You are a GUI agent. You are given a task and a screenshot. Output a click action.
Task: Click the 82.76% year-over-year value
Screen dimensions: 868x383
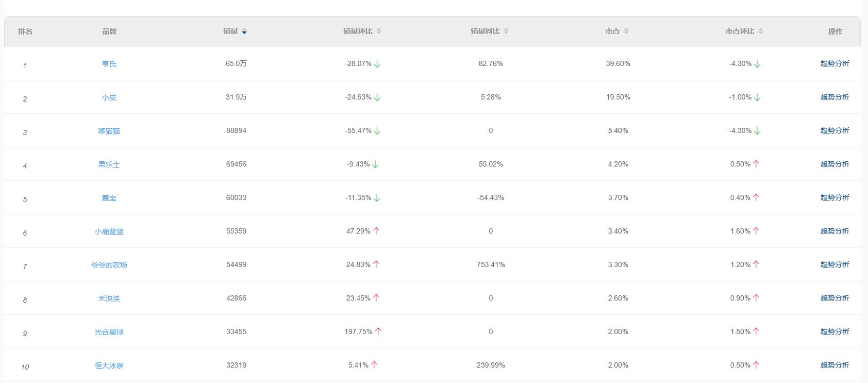pos(491,63)
